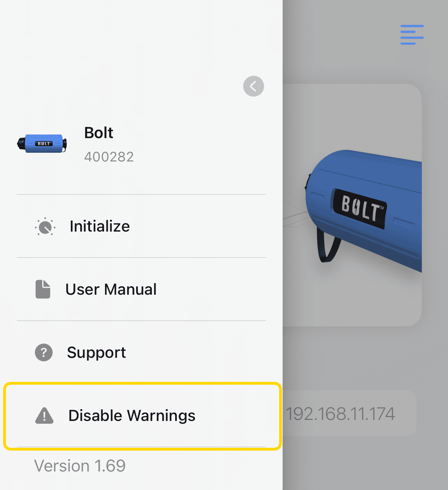Select the Bolt device thumbnail image

point(42,143)
